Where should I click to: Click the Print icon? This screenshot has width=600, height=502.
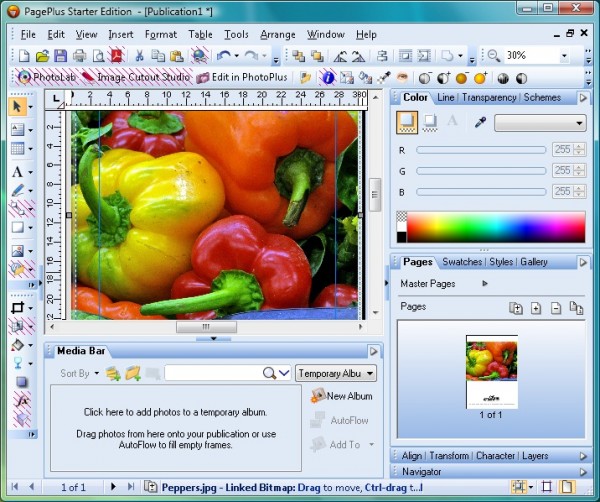pyautogui.click(x=80, y=56)
